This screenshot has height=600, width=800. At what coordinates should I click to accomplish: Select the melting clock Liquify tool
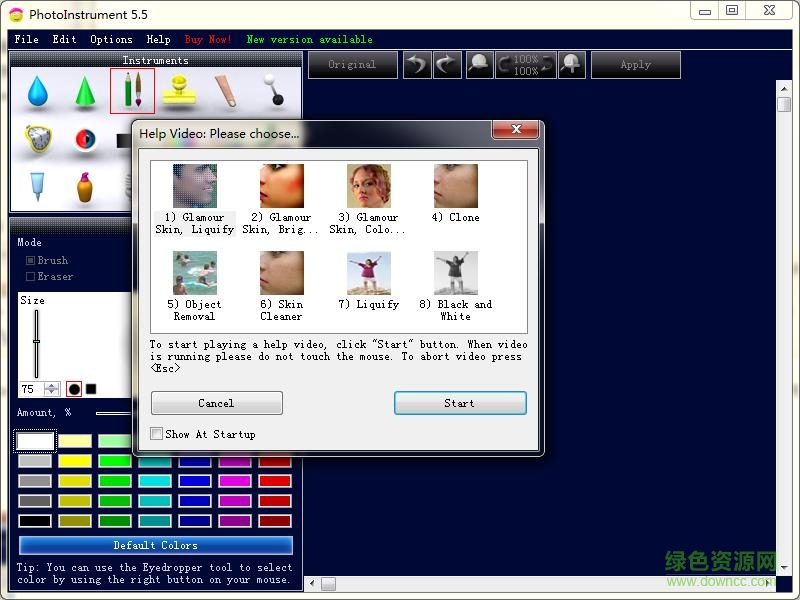point(38,138)
